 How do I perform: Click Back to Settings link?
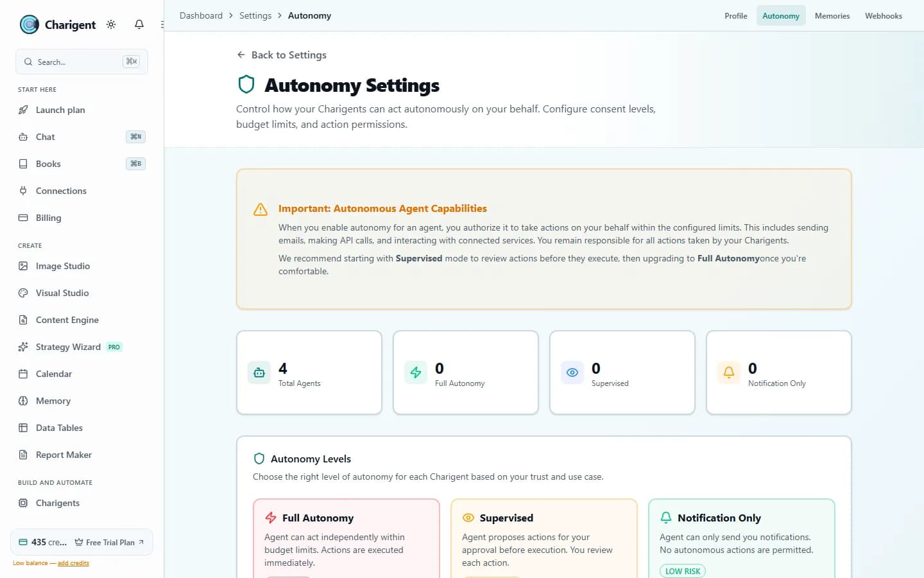click(282, 55)
